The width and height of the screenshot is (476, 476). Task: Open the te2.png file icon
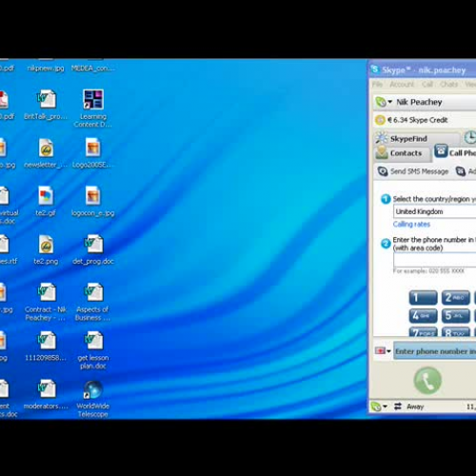point(47,245)
